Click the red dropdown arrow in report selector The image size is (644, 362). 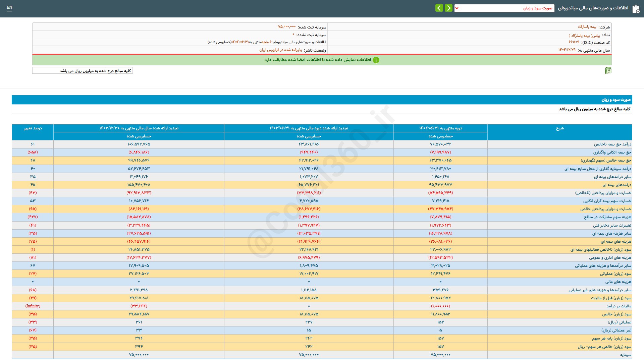pos(457,8)
